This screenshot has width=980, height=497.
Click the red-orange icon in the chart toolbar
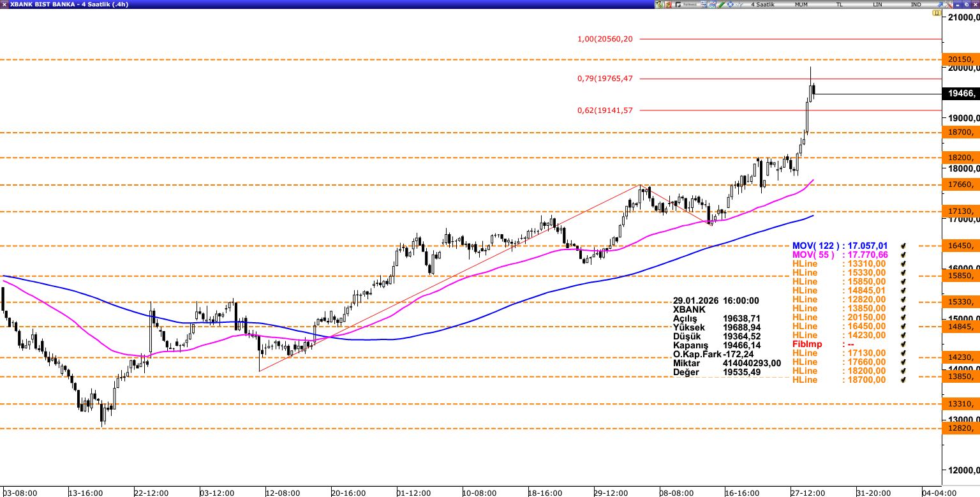pos(668,4)
